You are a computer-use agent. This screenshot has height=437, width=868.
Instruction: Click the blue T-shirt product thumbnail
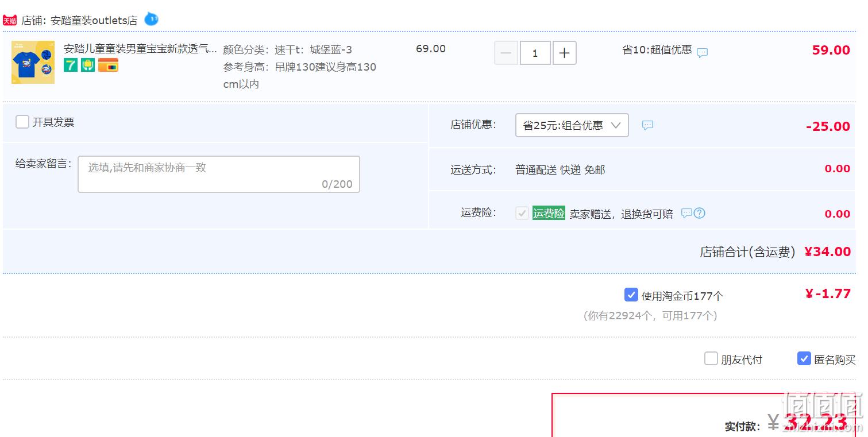33,62
